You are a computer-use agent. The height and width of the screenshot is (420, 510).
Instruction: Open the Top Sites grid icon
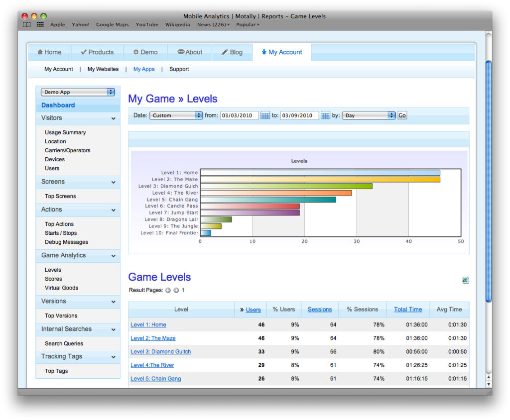point(40,25)
